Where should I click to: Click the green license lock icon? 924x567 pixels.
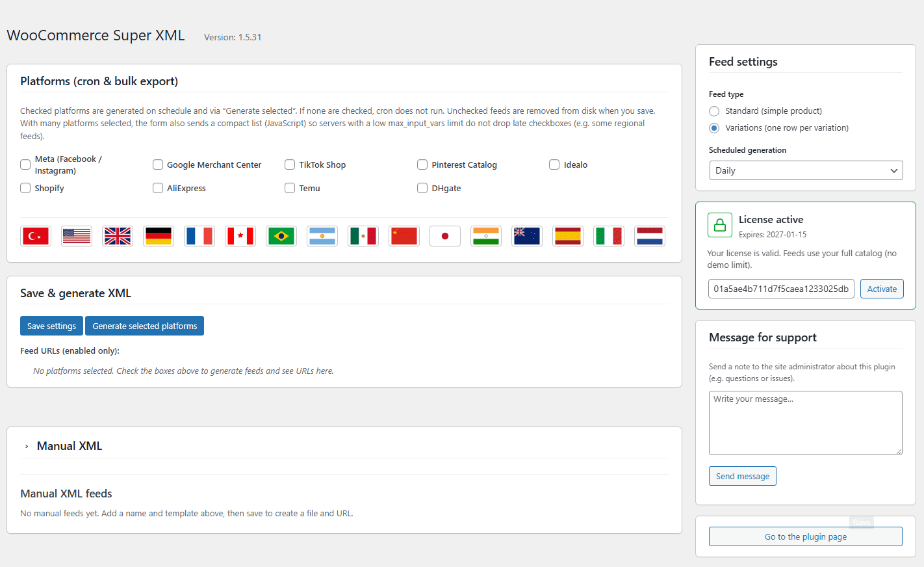[x=720, y=226]
